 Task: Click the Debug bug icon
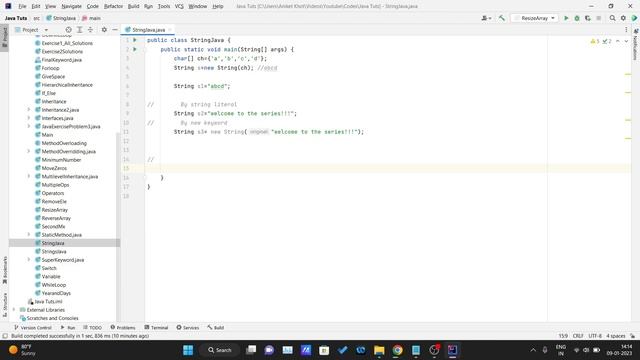tap(577, 18)
